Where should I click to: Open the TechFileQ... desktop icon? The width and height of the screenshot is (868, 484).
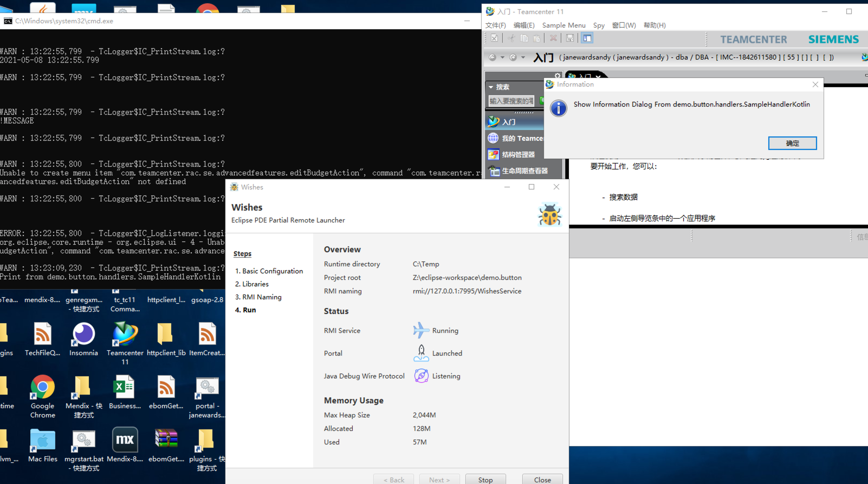43,339
